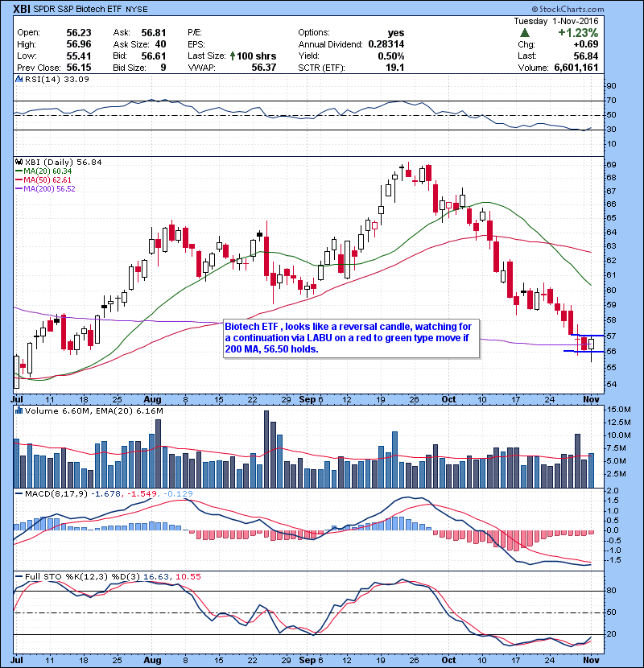644x668 pixels.
Task: Click the Last price 56.84
Action: tap(585, 56)
